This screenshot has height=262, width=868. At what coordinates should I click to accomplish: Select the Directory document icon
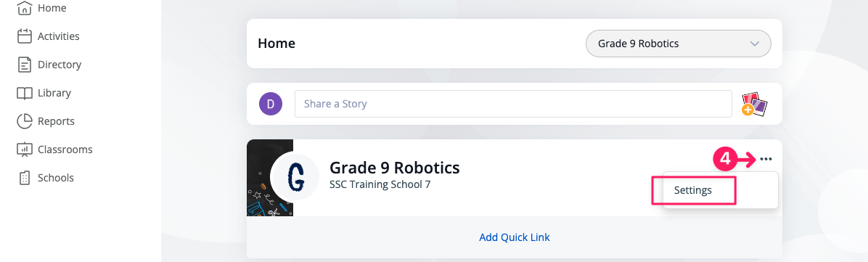tap(25, 65)
